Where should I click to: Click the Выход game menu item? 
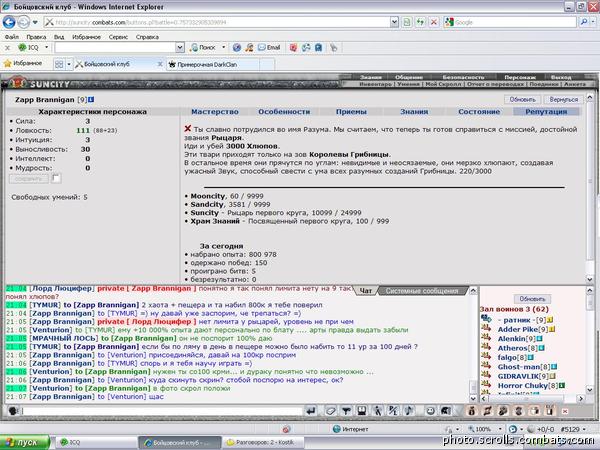[x=561, y=77]
